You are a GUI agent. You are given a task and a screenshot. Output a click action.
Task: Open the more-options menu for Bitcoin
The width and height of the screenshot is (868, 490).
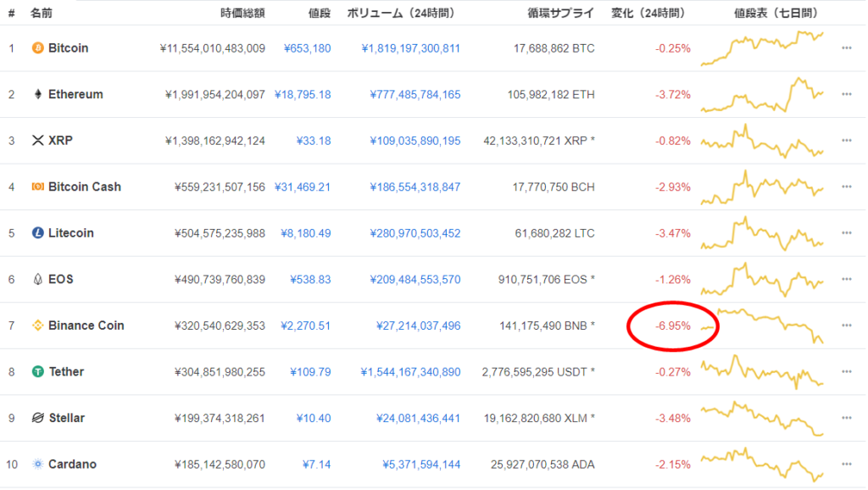click(847, 48)
